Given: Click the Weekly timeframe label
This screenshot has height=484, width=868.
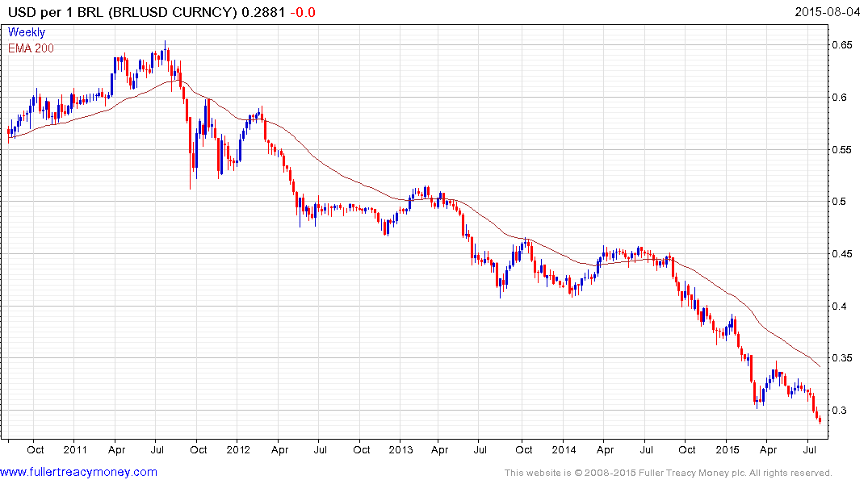Looking at the screenshot, I should (x=27, y=32).
